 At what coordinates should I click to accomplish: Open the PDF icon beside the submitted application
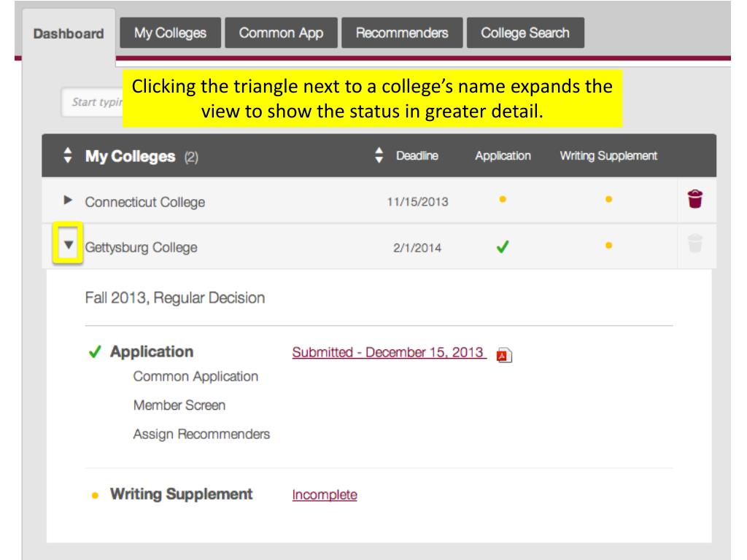(x=504, y=355)
